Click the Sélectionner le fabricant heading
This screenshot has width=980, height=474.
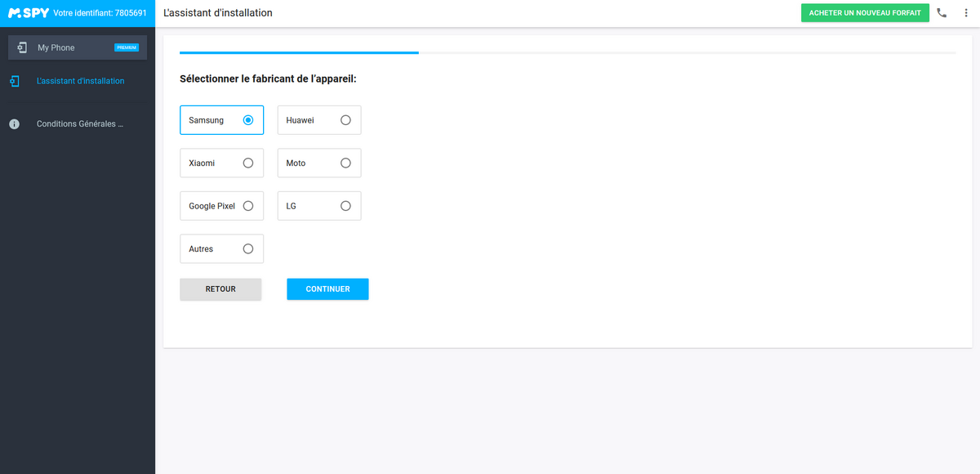pyautogui.click(x=268, y=79)
